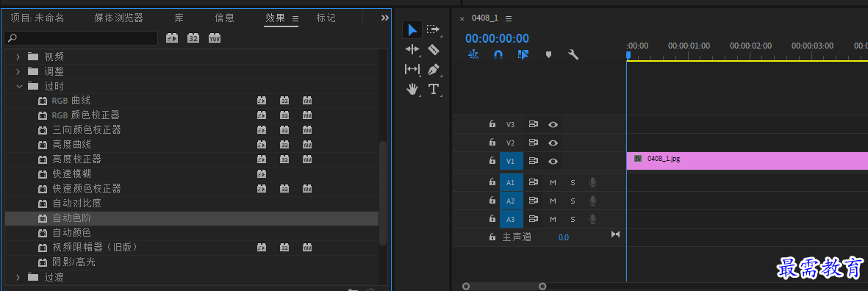Image resolution: width=868 pixels, height=291 pixels.
Task: Select the Ripple Edit tool
Action: tap(412, 50)
